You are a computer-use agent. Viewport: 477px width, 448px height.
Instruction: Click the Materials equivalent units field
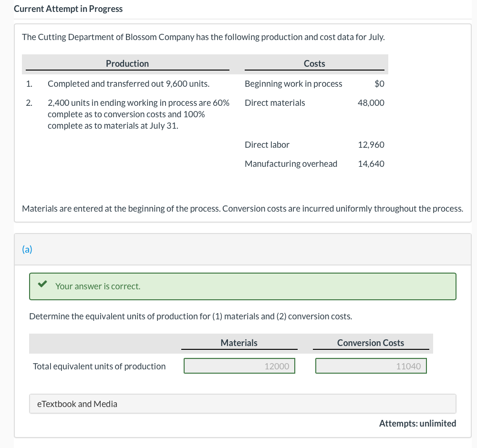click(239, 366)
